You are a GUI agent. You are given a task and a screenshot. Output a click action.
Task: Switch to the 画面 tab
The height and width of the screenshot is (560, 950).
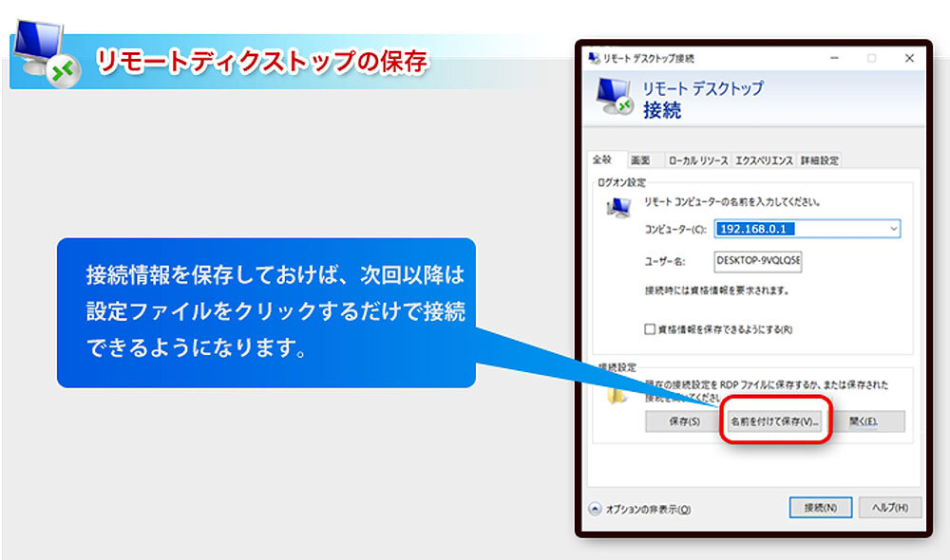[x=640, y=160]
